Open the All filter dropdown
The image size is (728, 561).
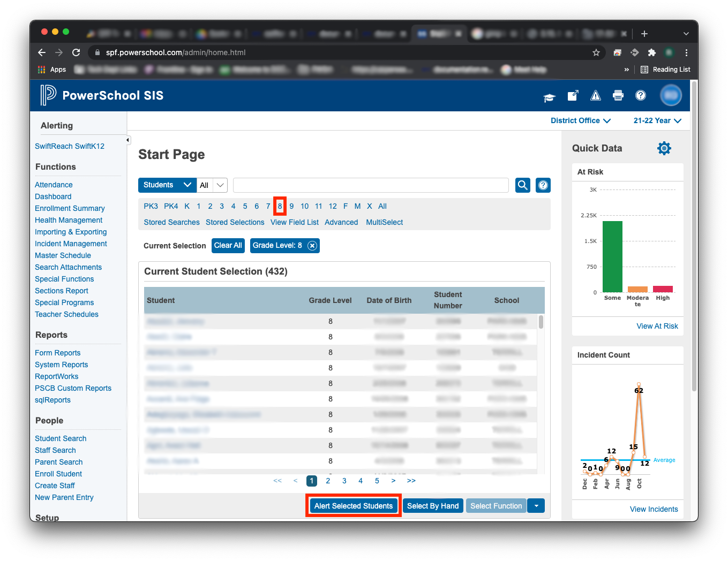(212, 185)
